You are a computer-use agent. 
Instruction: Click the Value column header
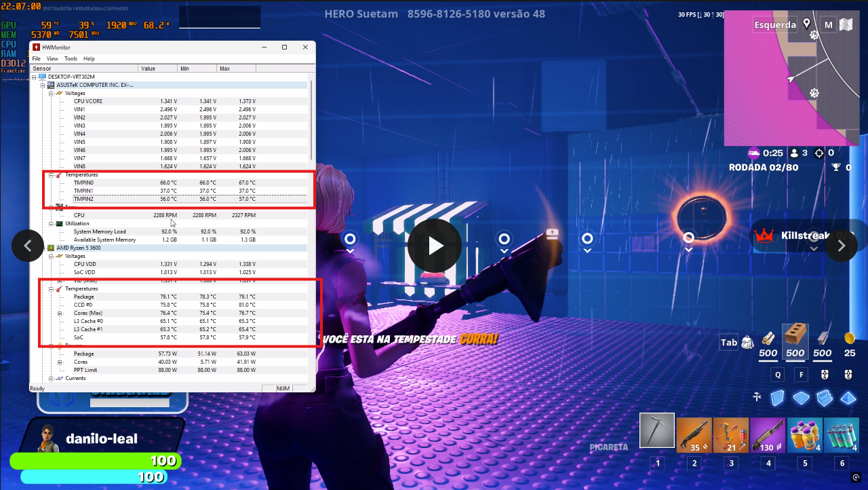click(x=158, y=69)
